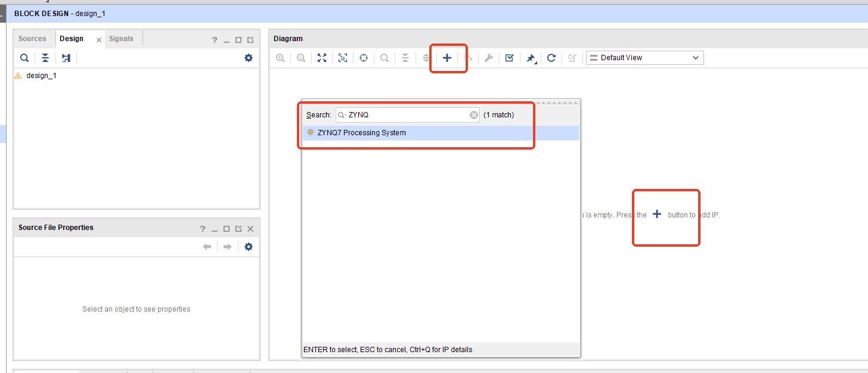
Task: Click the magnifier icon in the search field
Action: 342,115
